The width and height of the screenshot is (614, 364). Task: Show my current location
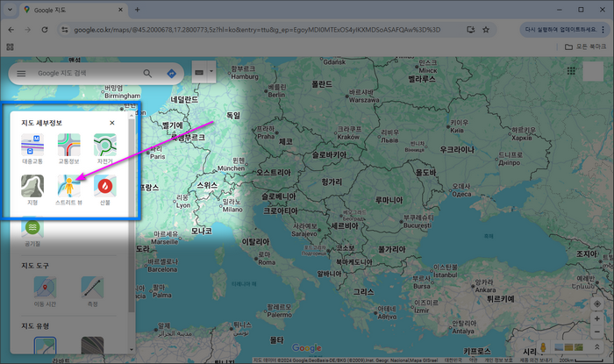tap(597, 303)
